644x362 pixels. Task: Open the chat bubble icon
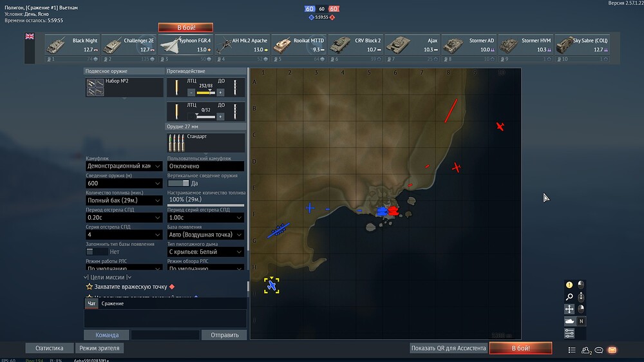click(599, 350)
